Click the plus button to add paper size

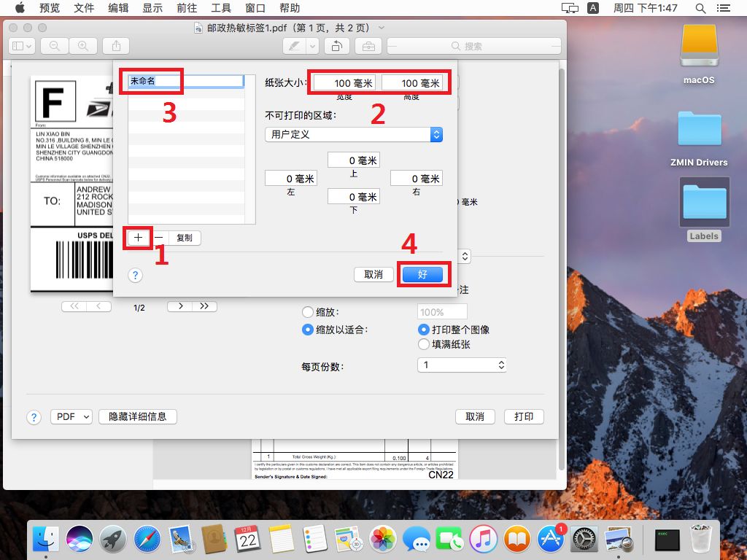[138, 238]
